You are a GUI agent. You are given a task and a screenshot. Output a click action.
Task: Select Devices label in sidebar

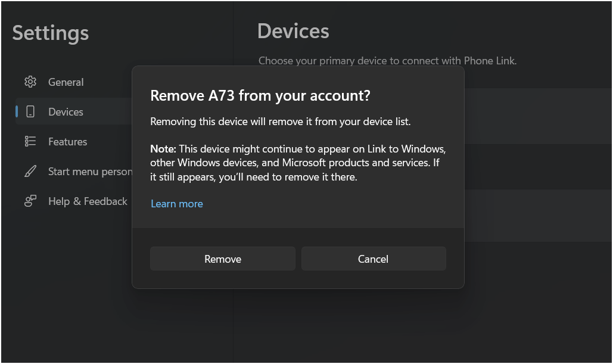coord(66,112)
